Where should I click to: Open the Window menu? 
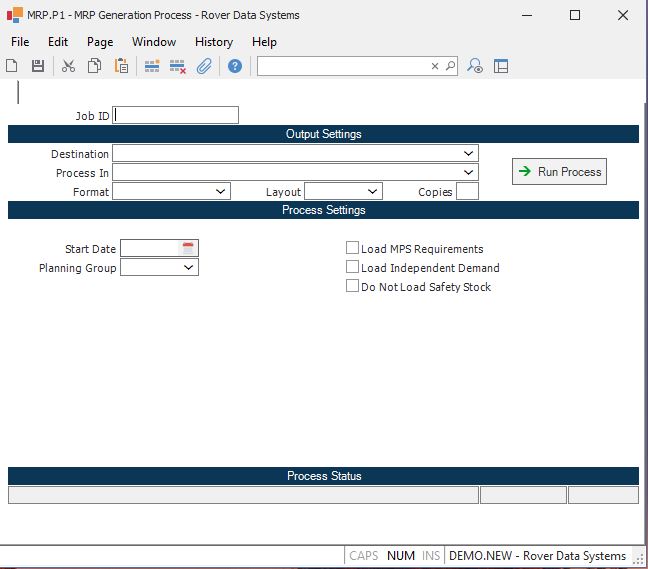(x=153, y=42)
